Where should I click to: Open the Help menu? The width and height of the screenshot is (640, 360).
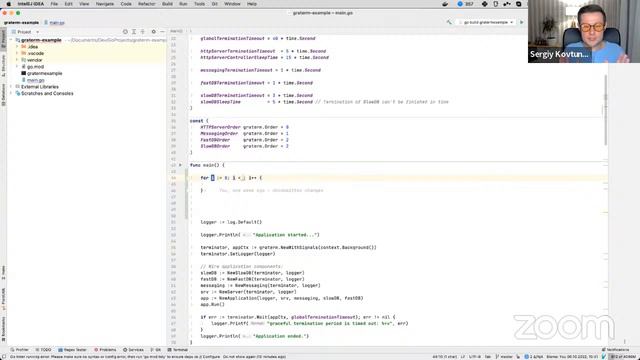(x=252, y=4)
